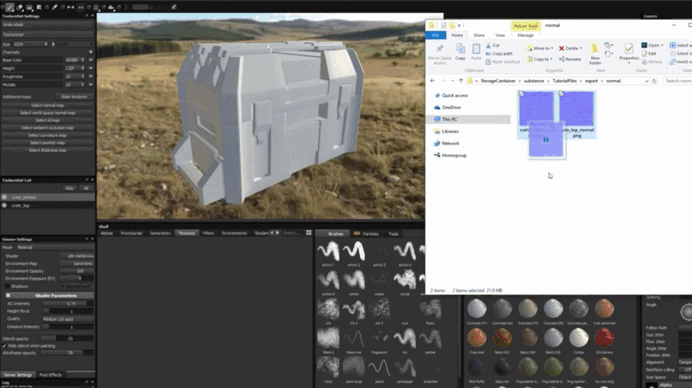Open the Particles tab in brush shelf
692x388 pixels.
click(366, 234)
